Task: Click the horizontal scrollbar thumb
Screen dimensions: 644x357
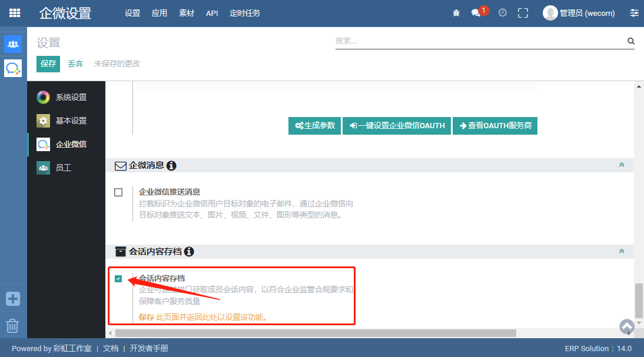Action: [316, 333]
